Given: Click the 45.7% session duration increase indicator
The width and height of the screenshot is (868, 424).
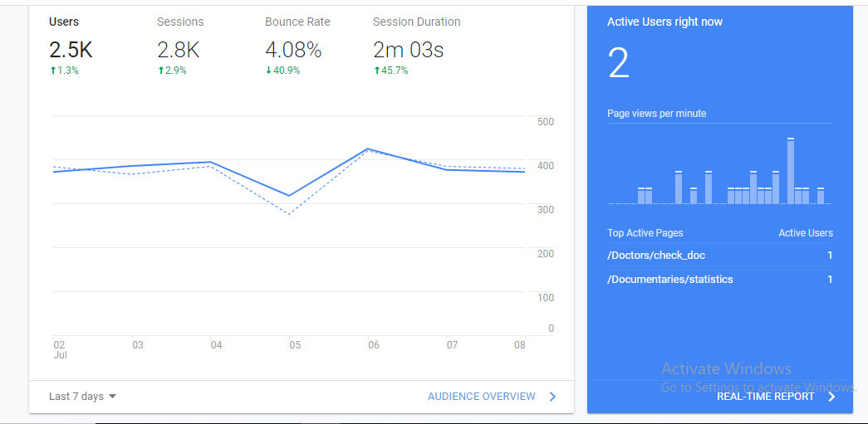Looking at the screenshot, I should 391,71.
